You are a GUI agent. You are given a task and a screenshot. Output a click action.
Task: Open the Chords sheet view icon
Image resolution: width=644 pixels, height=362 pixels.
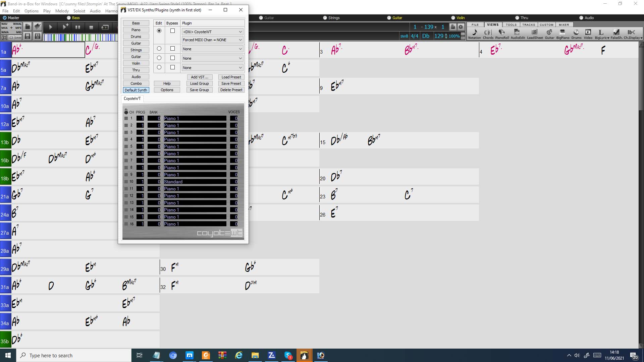[x=488, y=34]
